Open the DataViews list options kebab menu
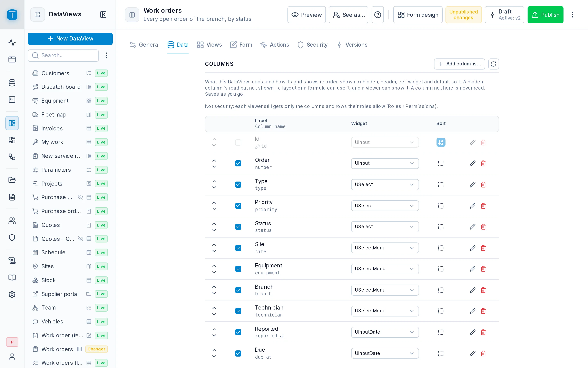Screen dimensions: 588x368 (106, 55)
